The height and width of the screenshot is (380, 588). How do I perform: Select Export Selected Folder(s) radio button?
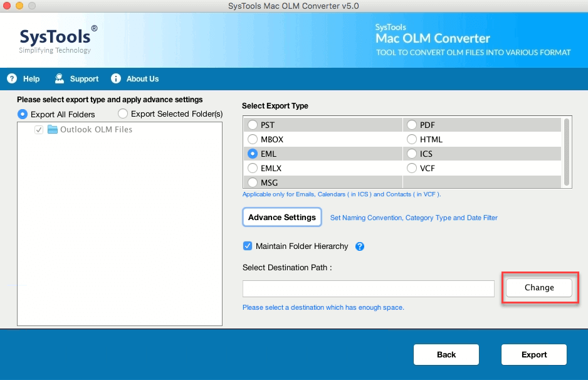coord(123,113)
